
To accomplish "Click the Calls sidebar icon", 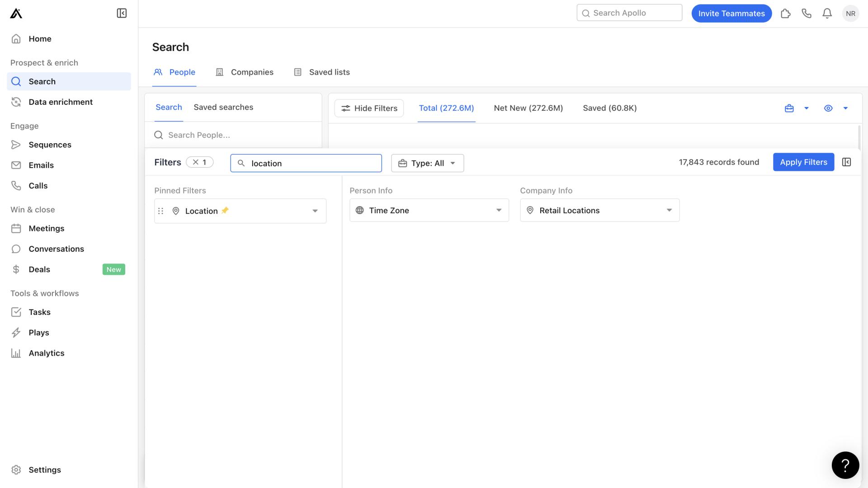I will [16, 185].
